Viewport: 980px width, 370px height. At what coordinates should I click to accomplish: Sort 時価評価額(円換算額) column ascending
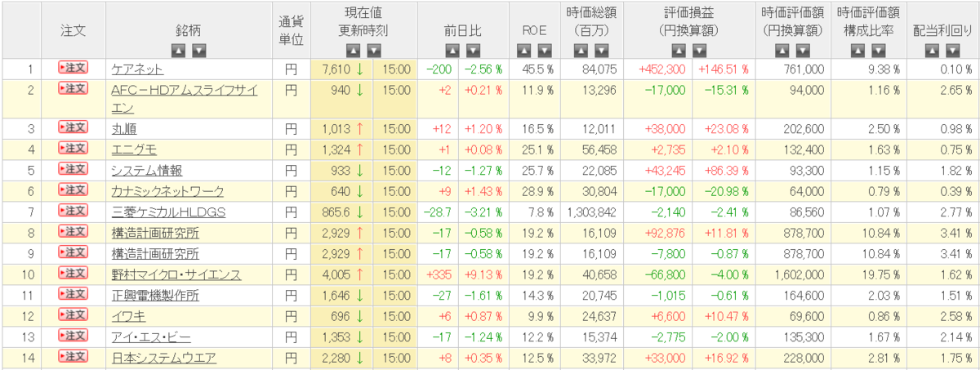(782, 51)
